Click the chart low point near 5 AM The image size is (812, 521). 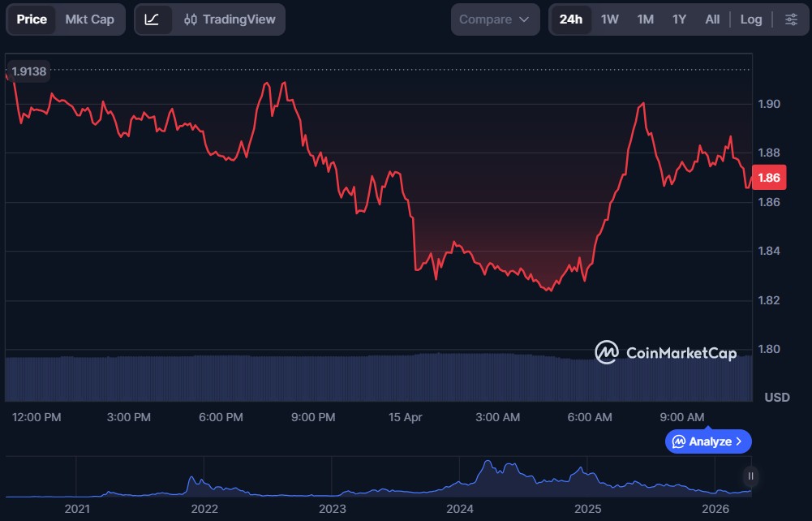pos(550,290)
